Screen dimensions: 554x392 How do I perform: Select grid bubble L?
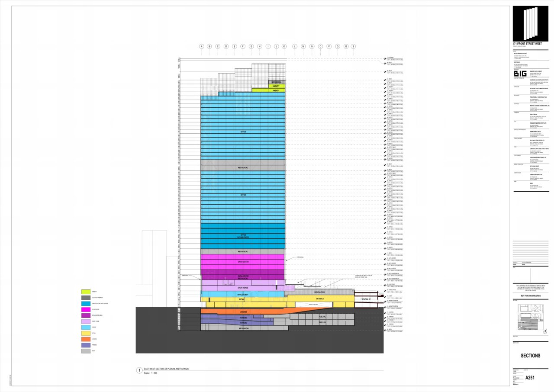click(295, 46)
